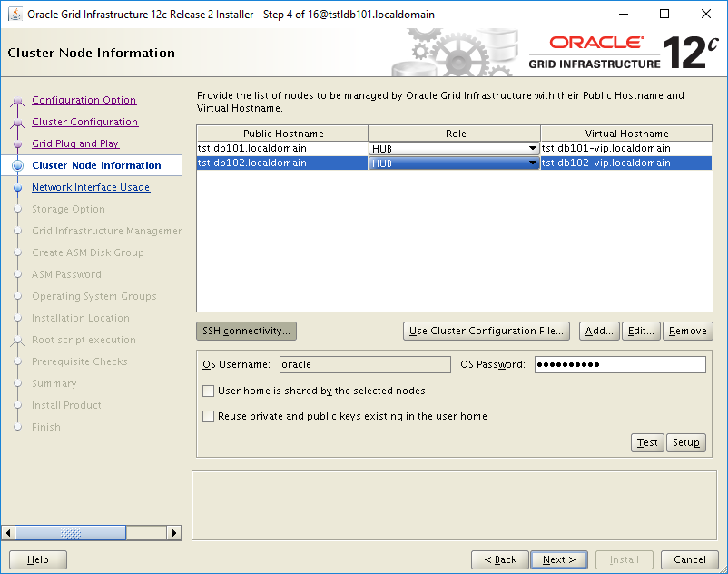
Task: Click the Public Hostname column header
Action: [282, 134]
